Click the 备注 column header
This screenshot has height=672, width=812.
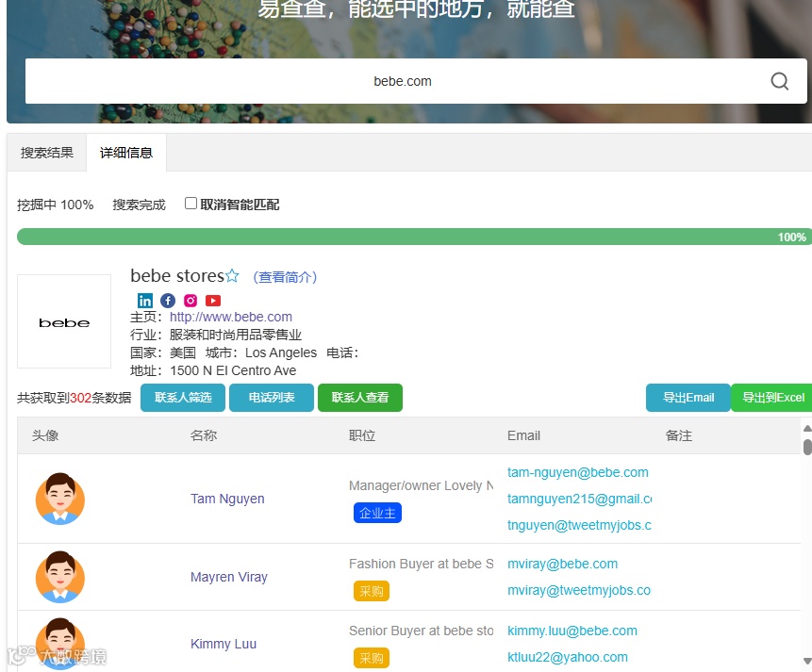tap(678, 435)
